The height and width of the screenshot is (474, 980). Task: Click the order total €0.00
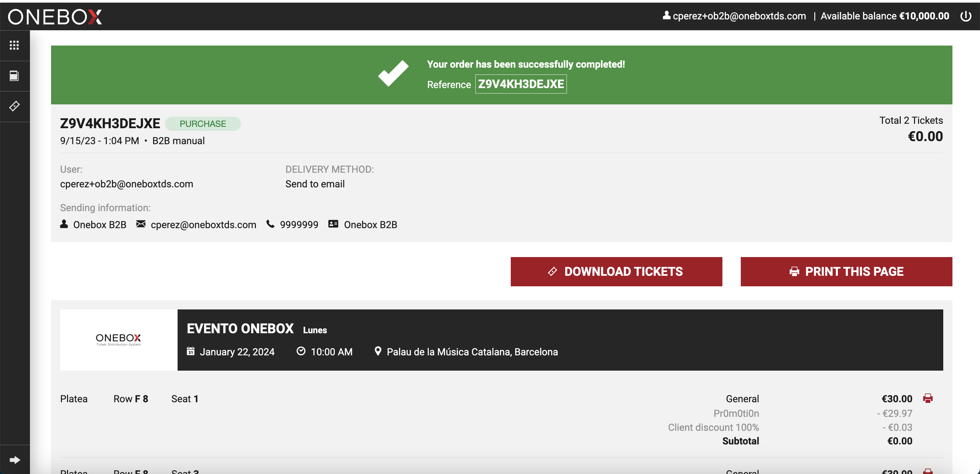925,136
